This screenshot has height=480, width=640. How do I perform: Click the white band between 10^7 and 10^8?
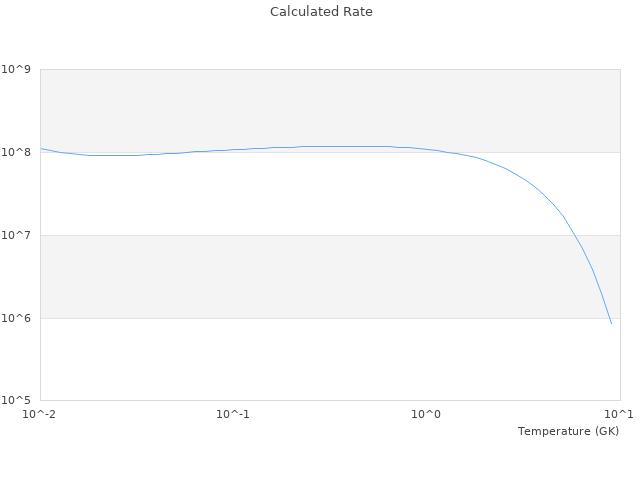[x=300, y=200]
